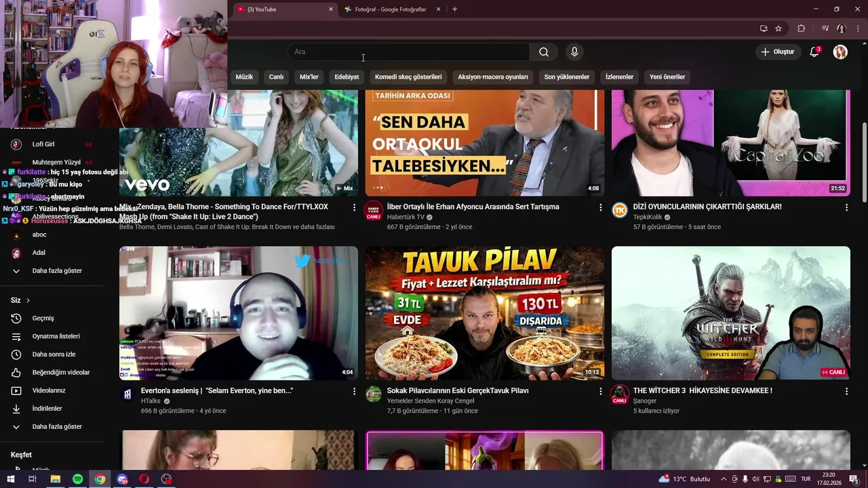Open File Explorer from the taskbar
Viewport: 868px width, 488px height.
55,479
